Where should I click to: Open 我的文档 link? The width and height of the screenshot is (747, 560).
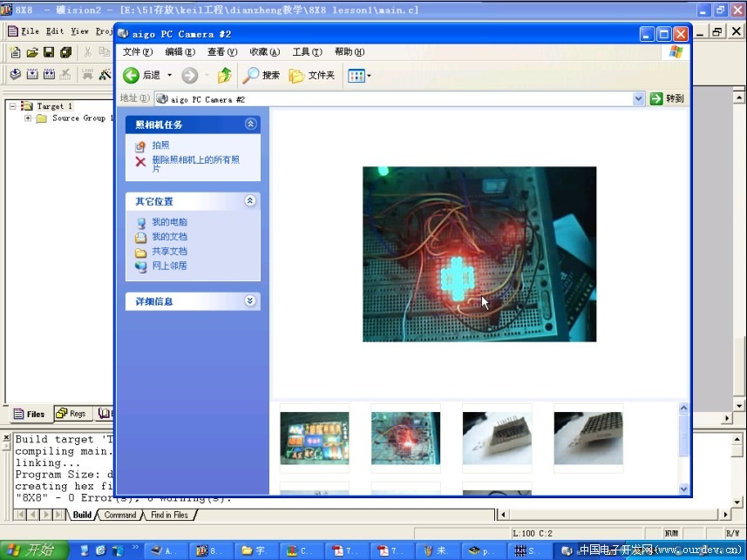coord(170,237)
